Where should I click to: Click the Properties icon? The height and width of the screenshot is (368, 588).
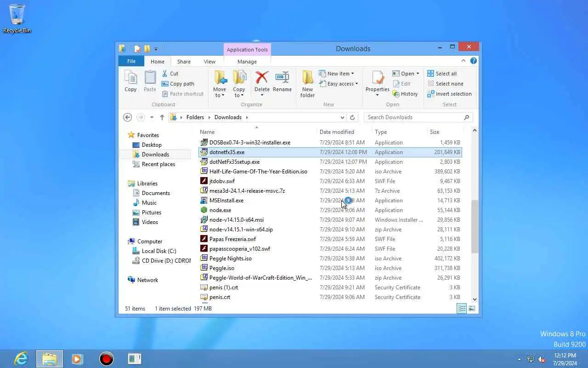coord(378,78)
